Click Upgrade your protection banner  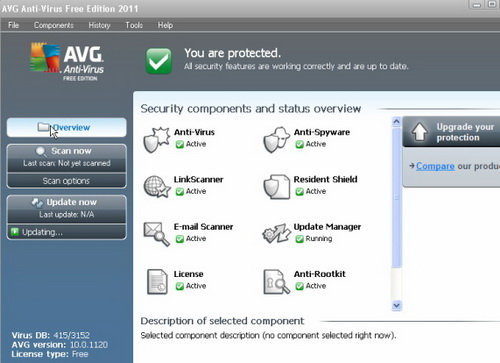pyautogui.click(x=451, y=132)
